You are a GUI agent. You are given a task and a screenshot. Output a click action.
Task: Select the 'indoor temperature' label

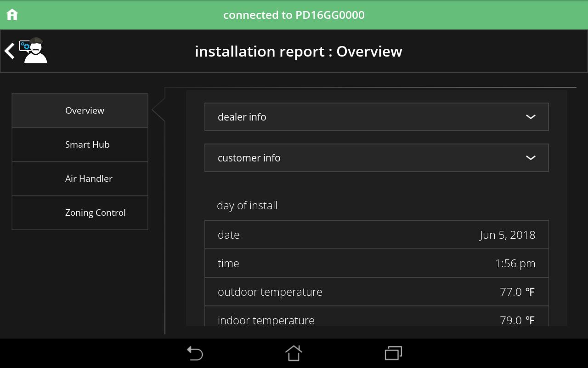[266, 320]
